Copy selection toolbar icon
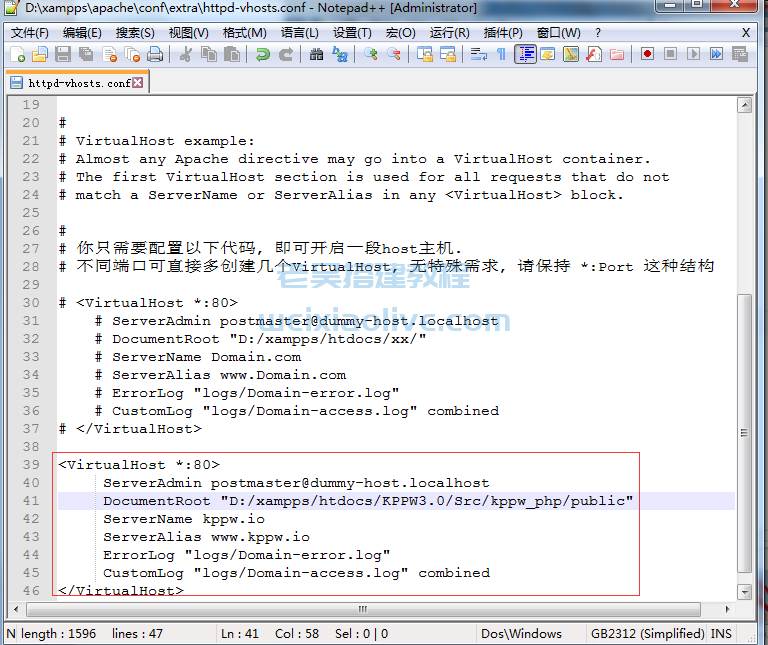 tap(209, 54)
